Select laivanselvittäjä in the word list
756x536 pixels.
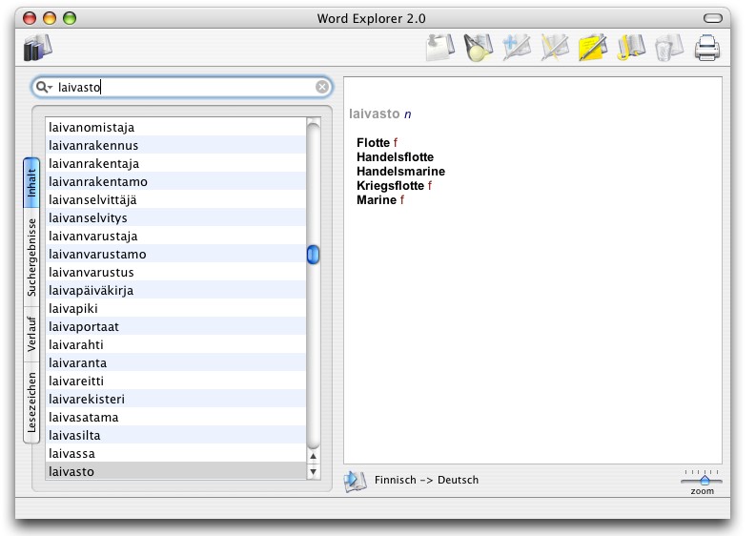coord(176,199)
